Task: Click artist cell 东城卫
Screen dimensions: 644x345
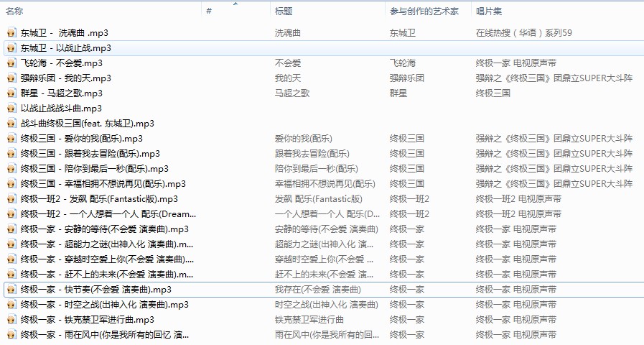Action: pos(403,33)
